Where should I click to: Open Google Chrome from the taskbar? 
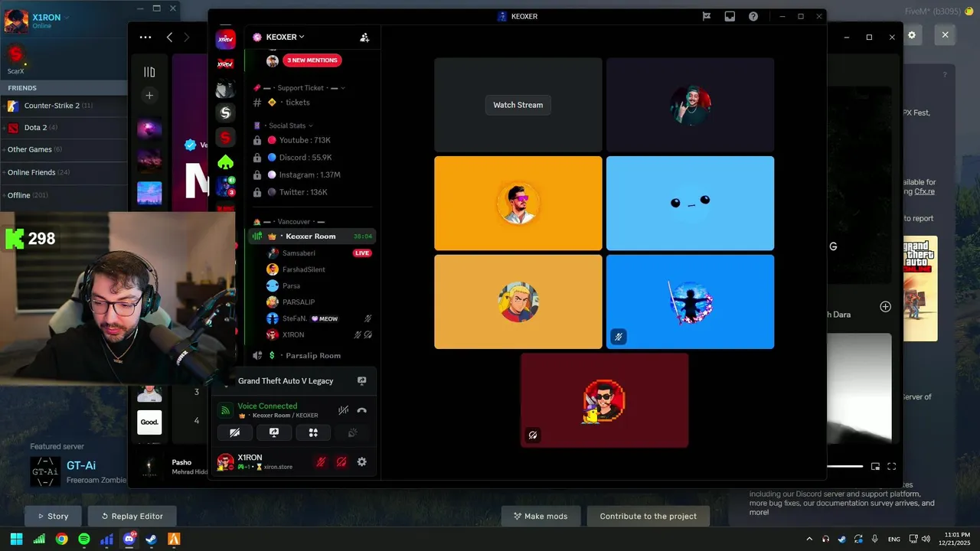coord(61,539)
